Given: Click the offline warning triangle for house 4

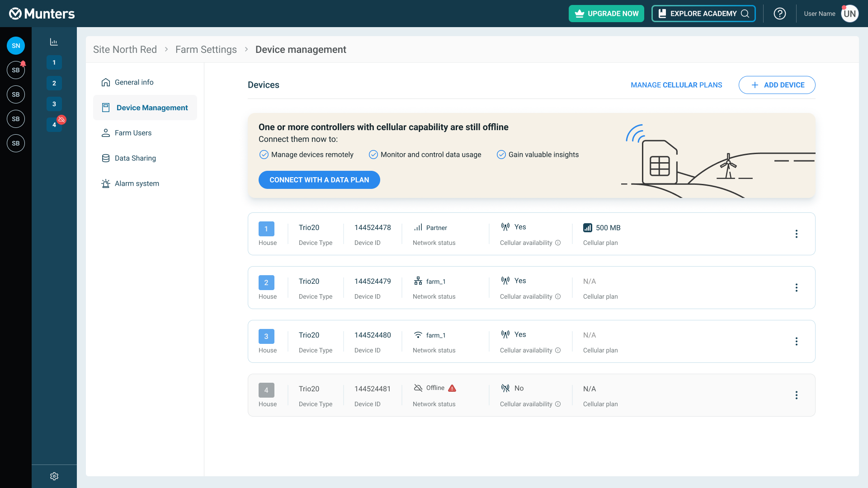Looking at the screenshot, I should pyautogui.click(x=452, y=388).
